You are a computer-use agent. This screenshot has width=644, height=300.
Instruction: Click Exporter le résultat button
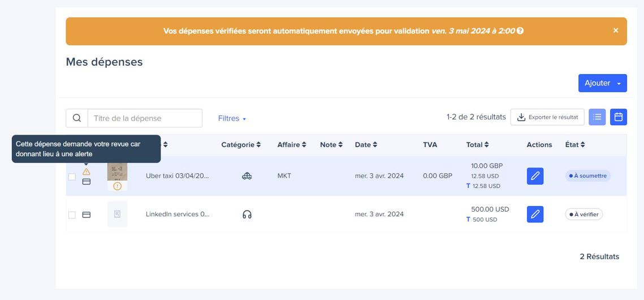[x=547, y=117]
